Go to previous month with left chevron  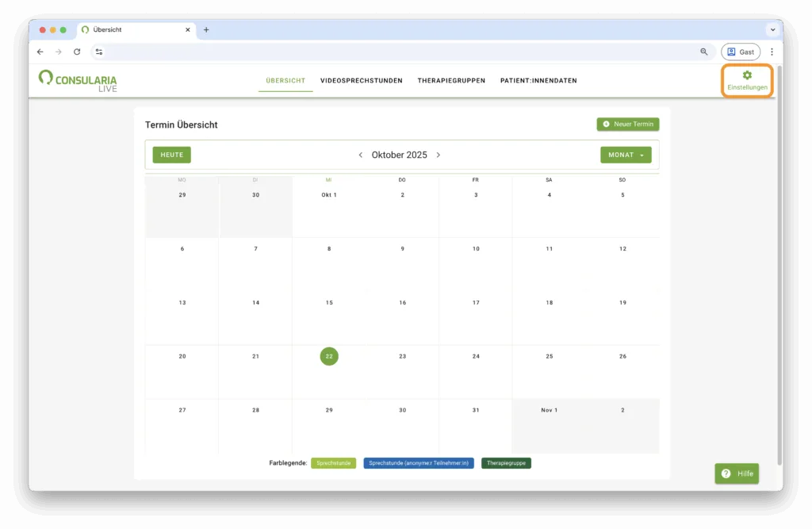point(361,155)
